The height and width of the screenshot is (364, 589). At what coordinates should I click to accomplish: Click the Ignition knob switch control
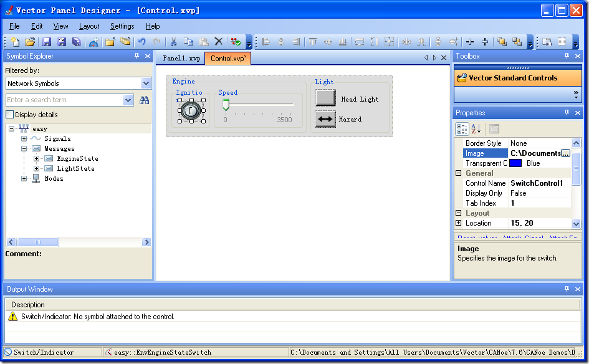click(x=191, y=110)
